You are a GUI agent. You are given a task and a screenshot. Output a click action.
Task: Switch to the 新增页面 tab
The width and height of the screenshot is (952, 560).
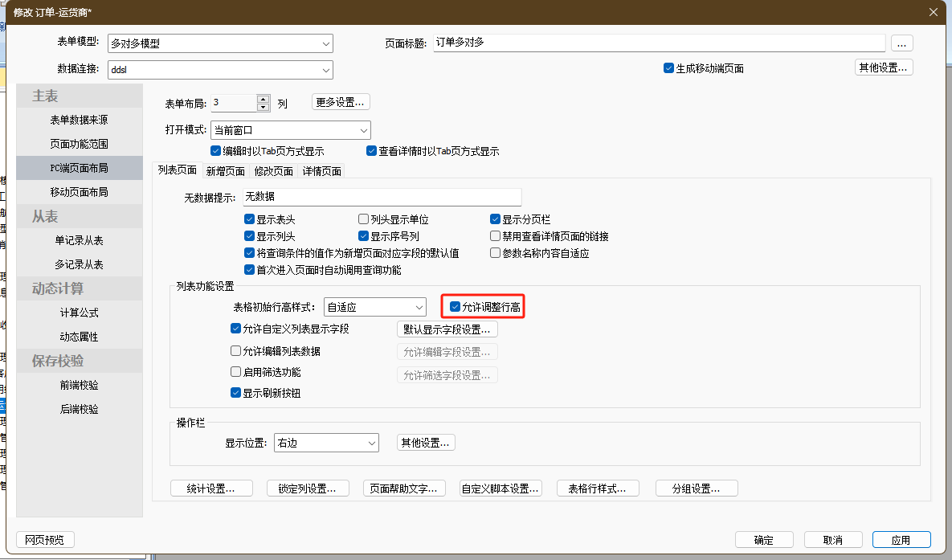[225, 171]
